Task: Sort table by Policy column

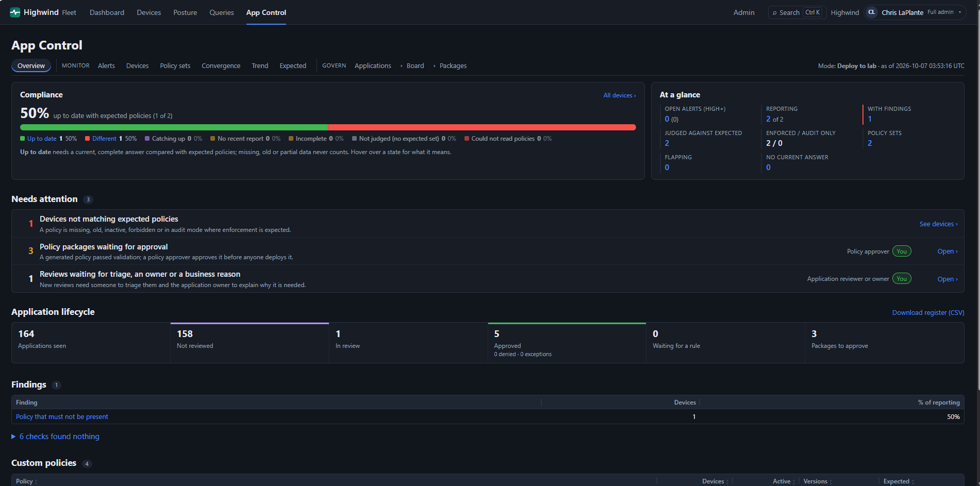Action: tap(27, 481)
